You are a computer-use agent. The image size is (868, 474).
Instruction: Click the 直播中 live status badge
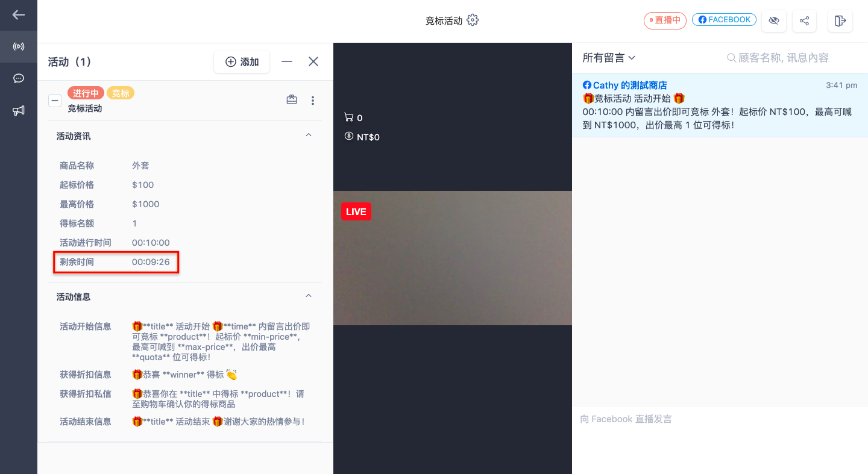(x=665, y=20)
